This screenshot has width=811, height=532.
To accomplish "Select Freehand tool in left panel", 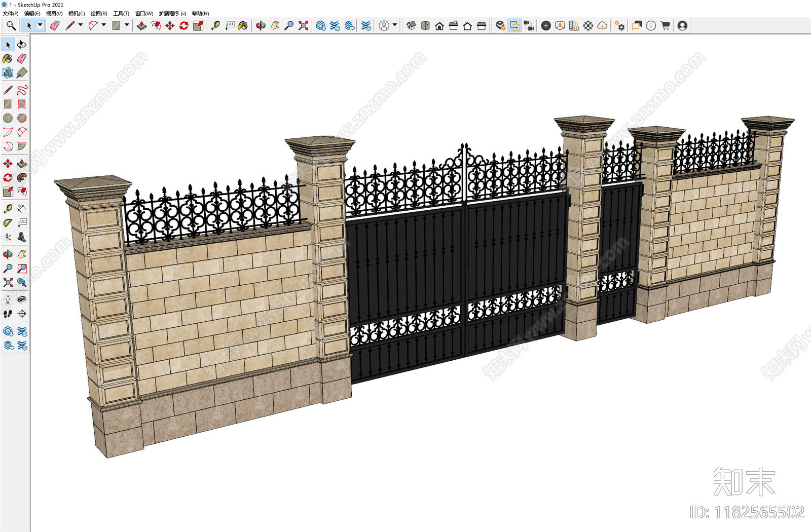I will pyautogui.click(x=22, y=90).
